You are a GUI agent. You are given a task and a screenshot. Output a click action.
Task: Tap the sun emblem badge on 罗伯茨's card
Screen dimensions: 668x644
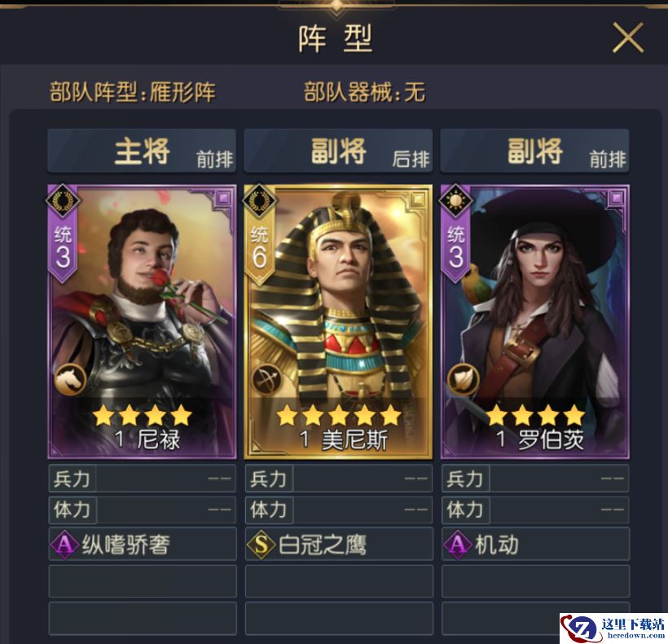(x=456, y=201)
